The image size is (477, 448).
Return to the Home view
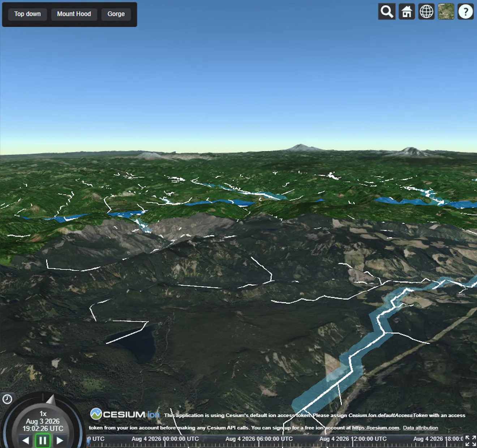pos(407,12)
